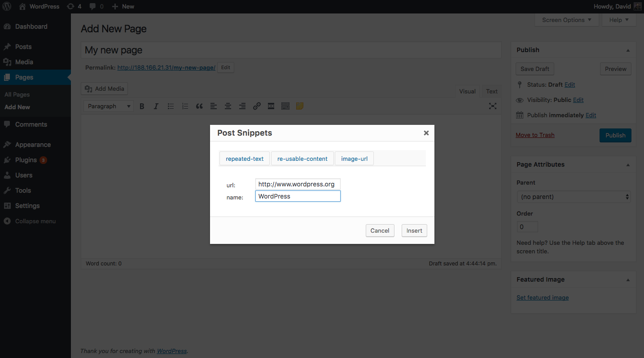Insert or edit a link
The height and width of the screenshot is (358, 644).
257,106
